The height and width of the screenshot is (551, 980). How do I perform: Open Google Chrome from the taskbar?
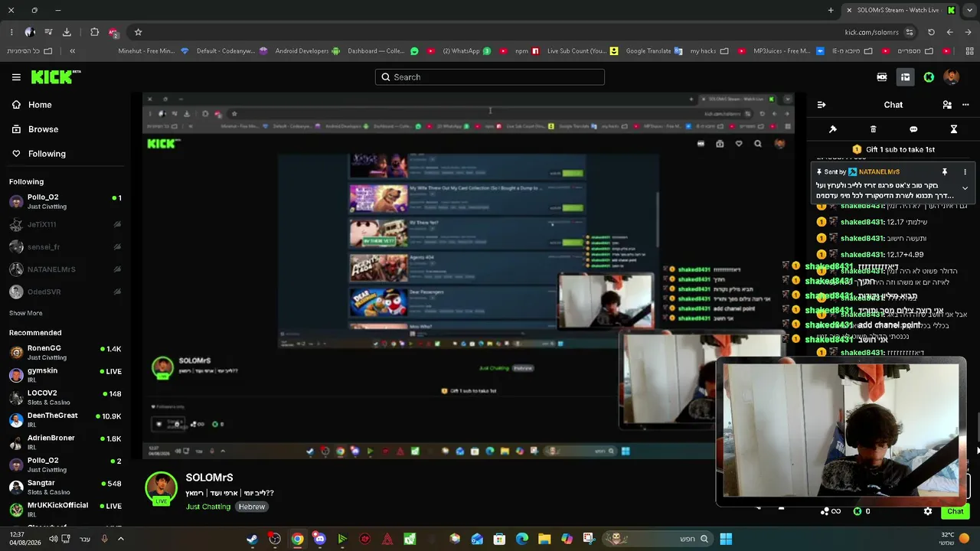coord(297,539)
